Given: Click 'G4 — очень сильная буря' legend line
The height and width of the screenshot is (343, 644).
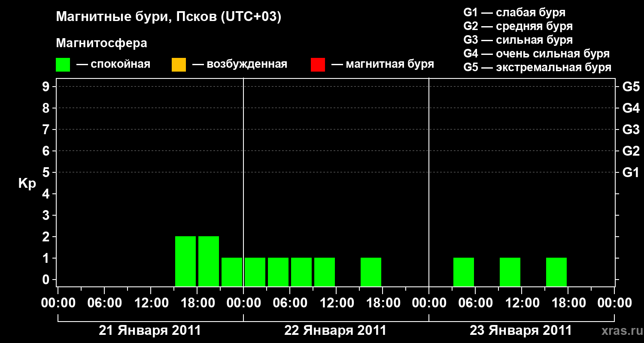Looking at the screenshot, I should pos(536,54).
